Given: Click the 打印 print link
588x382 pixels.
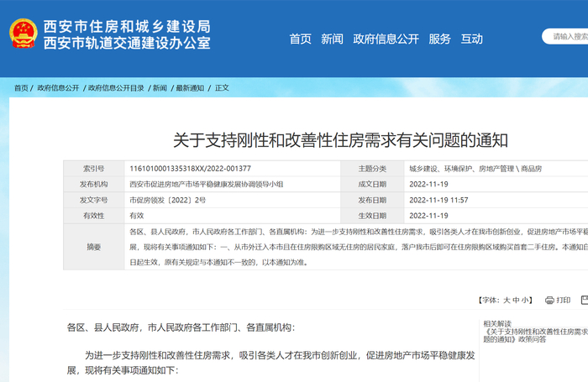Looking at the screenshot, I should point(564,301).
